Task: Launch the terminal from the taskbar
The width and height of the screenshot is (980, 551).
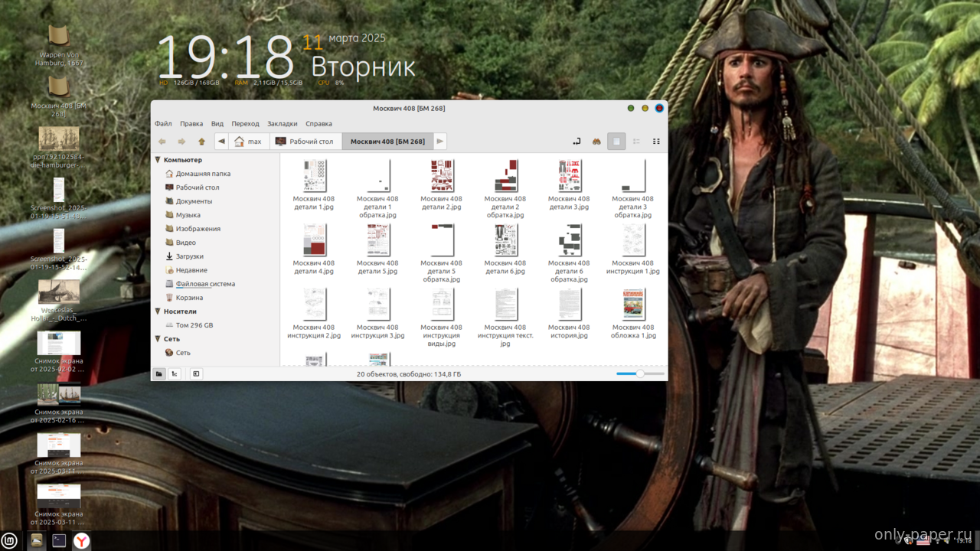Action: (59, 541)
